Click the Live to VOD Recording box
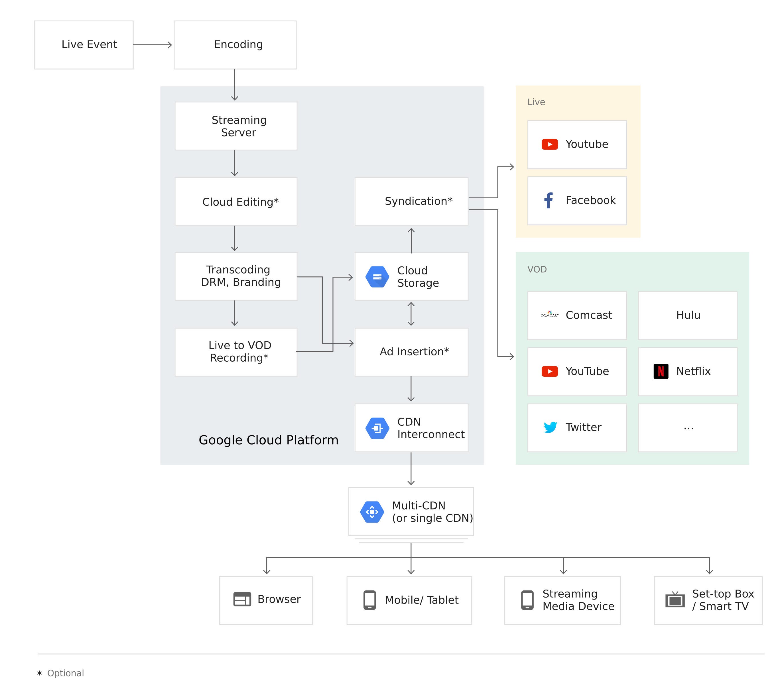Screen dimensions: 784x699 pos(236,352)
